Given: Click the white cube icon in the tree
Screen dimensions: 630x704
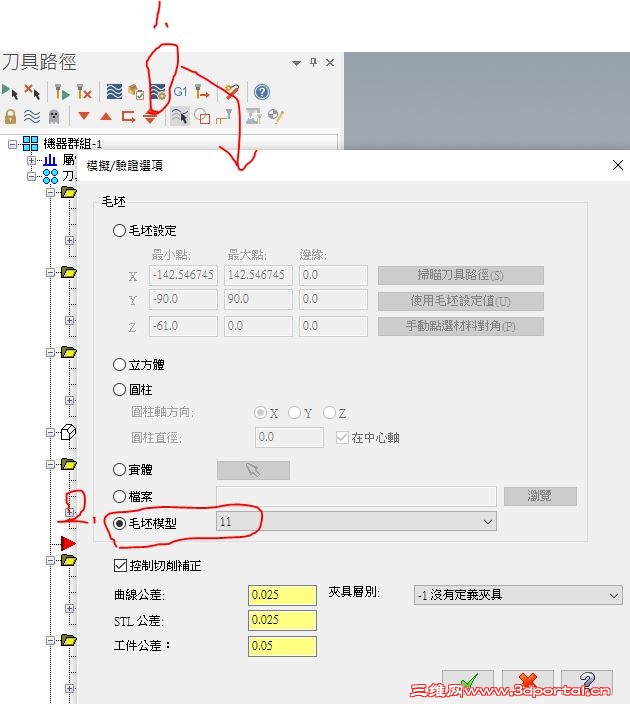Looking at the screenshot, I should point(68,432).
